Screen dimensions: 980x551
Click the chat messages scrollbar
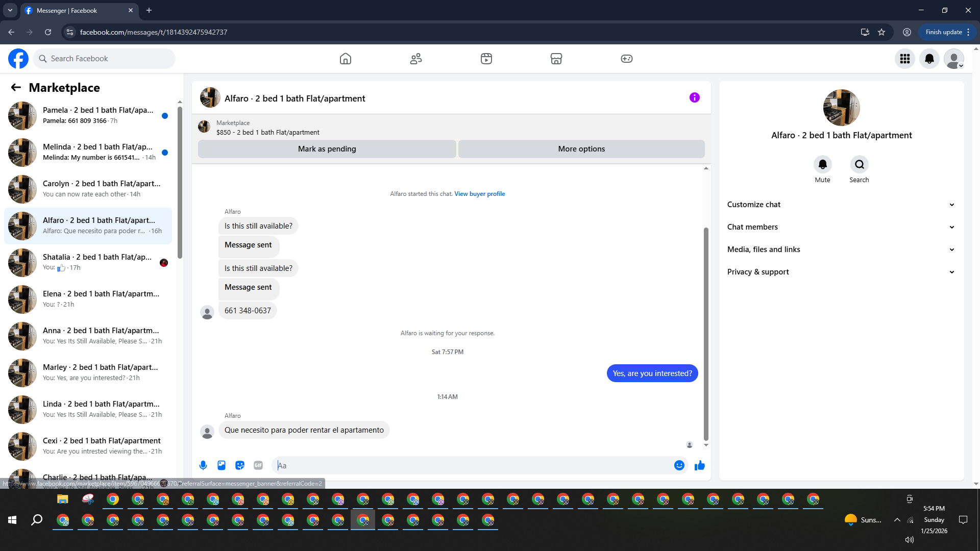point(706,334)
